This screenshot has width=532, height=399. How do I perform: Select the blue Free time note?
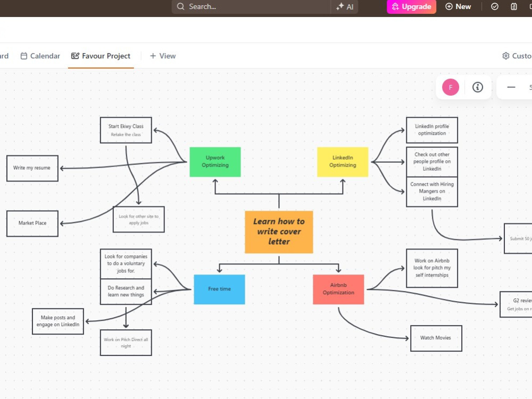tap(219, 289)
